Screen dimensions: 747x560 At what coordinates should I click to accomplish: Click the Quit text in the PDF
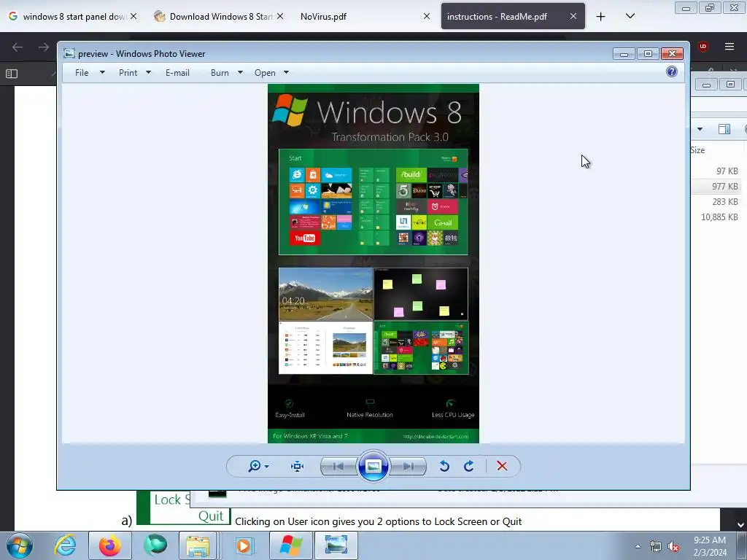[211, 516]
